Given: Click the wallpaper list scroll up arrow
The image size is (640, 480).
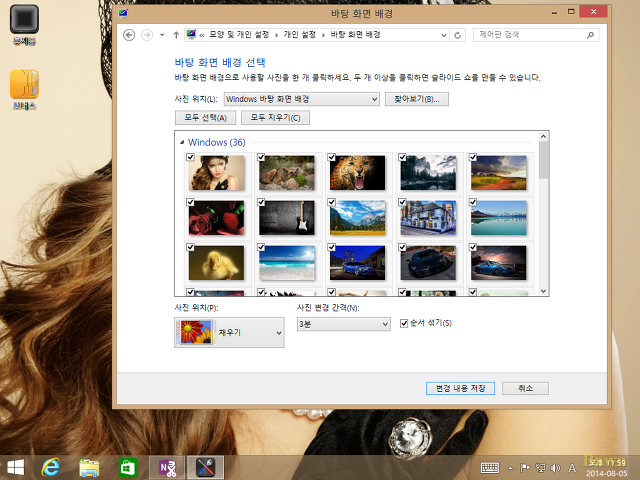Looking at the screenshot, I should click(543, 136).
